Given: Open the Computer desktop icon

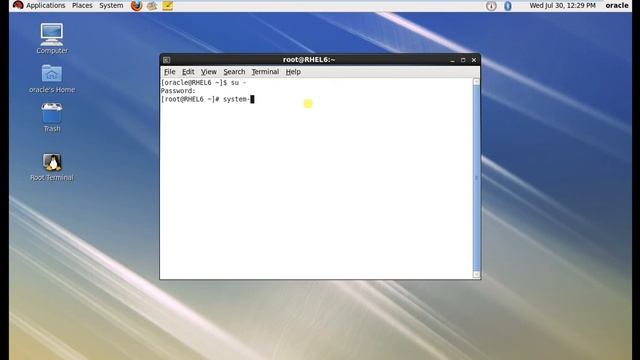Looking at the screenshot, I should pos(52,39).
